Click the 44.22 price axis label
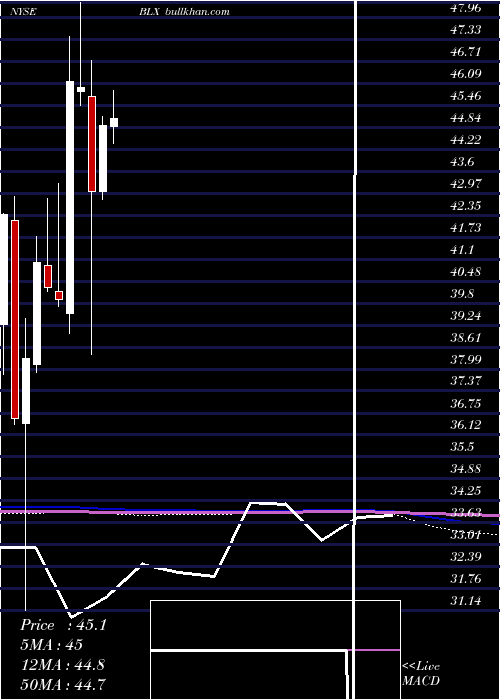 click(466, 140)
